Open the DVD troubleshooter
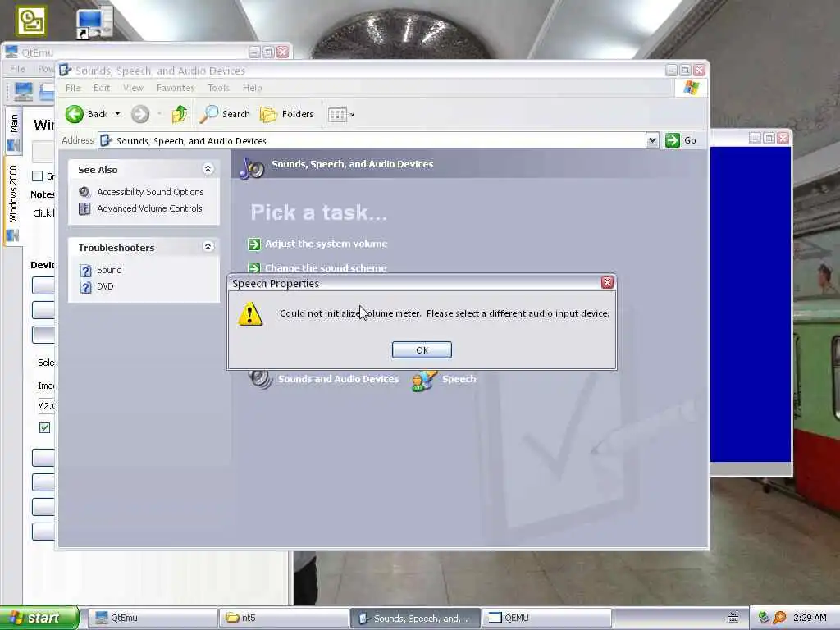The height and width of the screenshot is (630, 840). pos(105,286)
